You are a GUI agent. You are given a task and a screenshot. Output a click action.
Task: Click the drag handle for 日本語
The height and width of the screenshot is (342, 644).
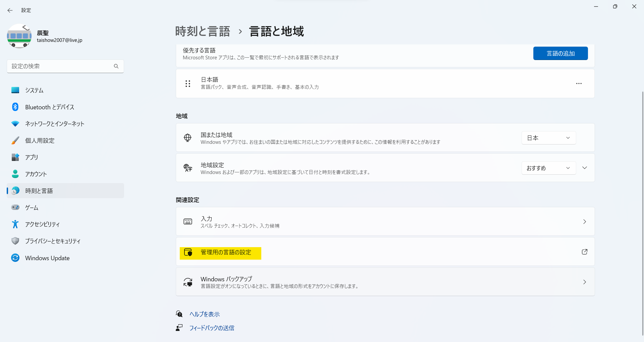pos(188,83)
